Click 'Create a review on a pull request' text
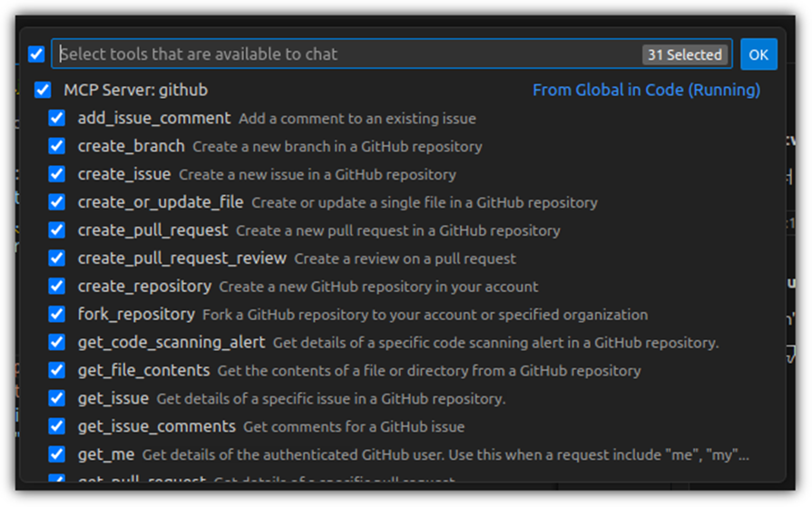The image size is (812, 507). coord(406,258)
